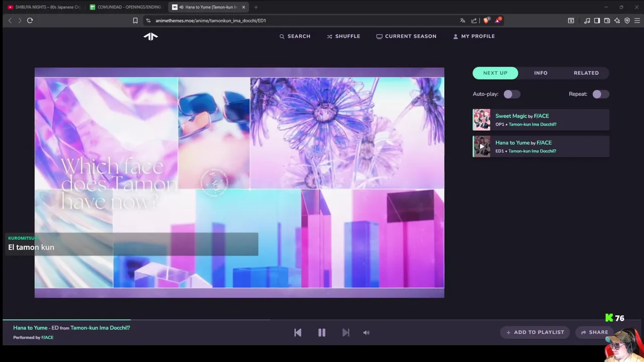The image size is (644, 362).
Task: Click the translate page icon
Action: pos(462,21)
